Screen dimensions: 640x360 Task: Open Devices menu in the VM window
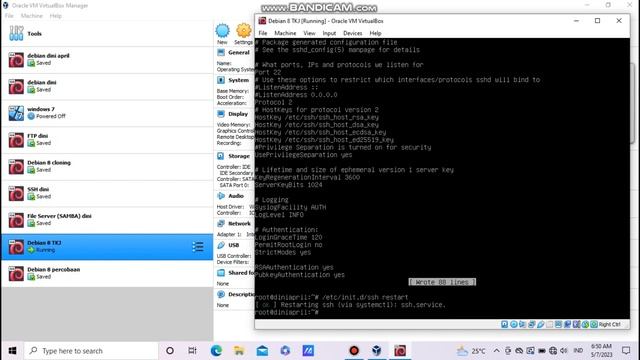coord(352,33)
